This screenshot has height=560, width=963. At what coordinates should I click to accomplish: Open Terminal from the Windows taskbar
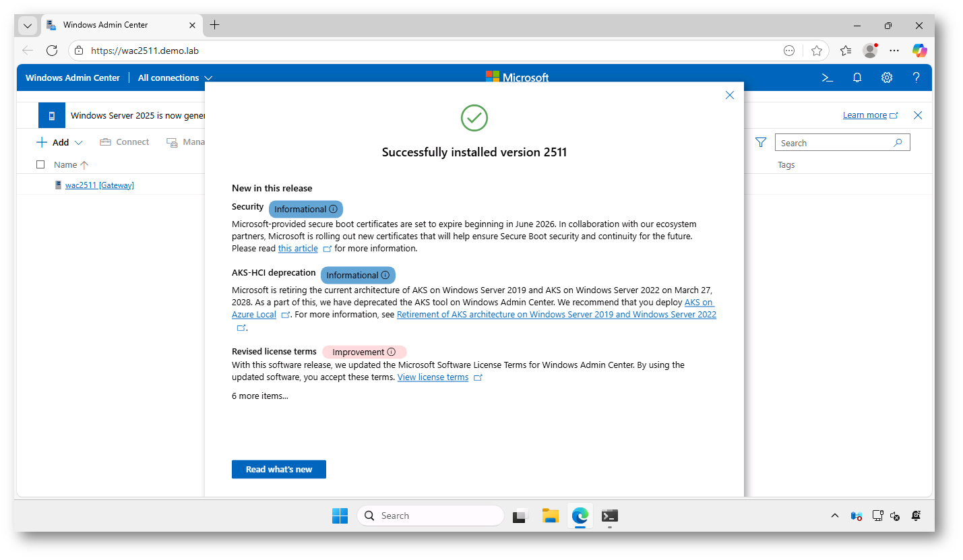tap(609, 516)
